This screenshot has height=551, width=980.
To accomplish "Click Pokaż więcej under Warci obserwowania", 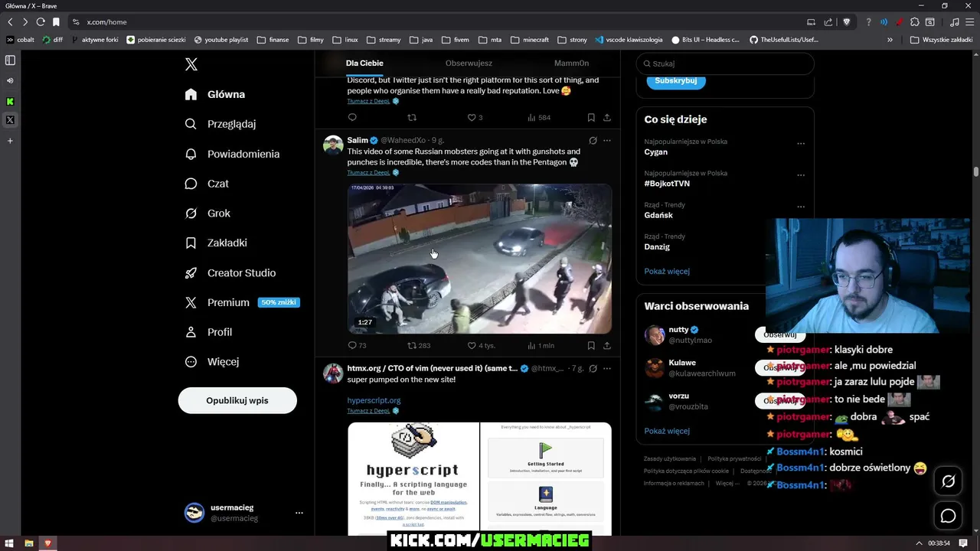I will point(667,431).
